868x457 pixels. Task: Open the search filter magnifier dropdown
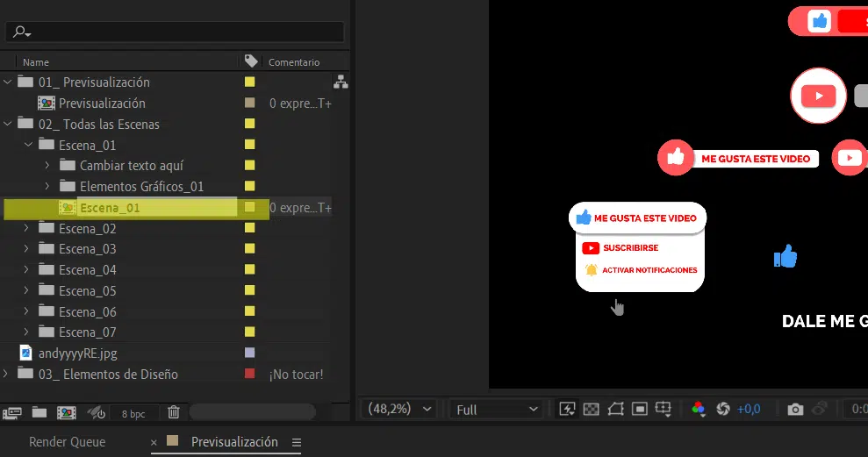tap(22, 32)
